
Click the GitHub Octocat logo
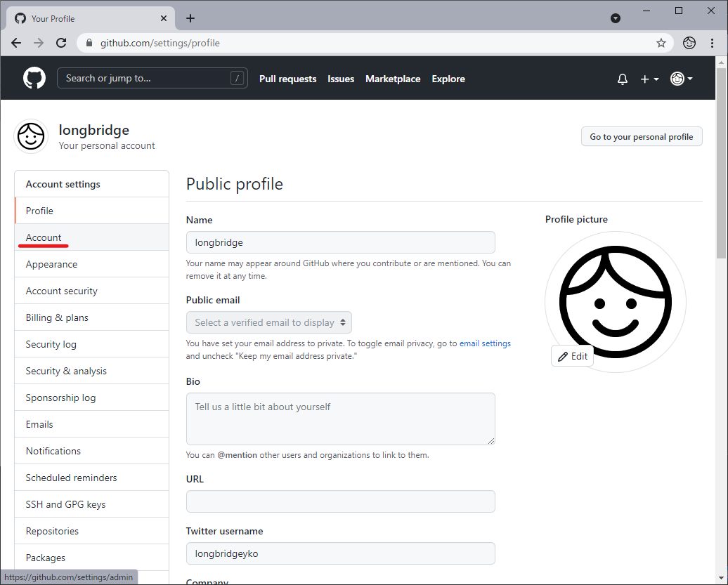(34, 78)
